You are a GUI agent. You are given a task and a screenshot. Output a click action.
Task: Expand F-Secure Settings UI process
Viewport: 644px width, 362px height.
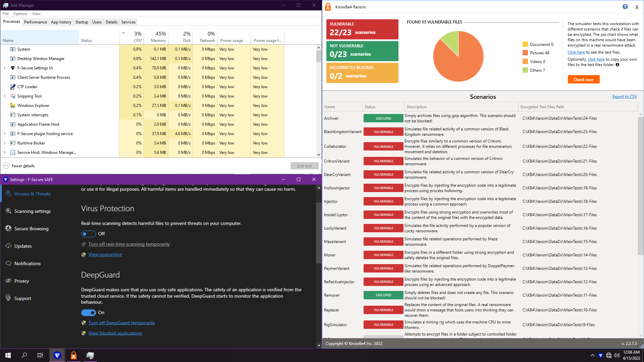coord(5,68)
